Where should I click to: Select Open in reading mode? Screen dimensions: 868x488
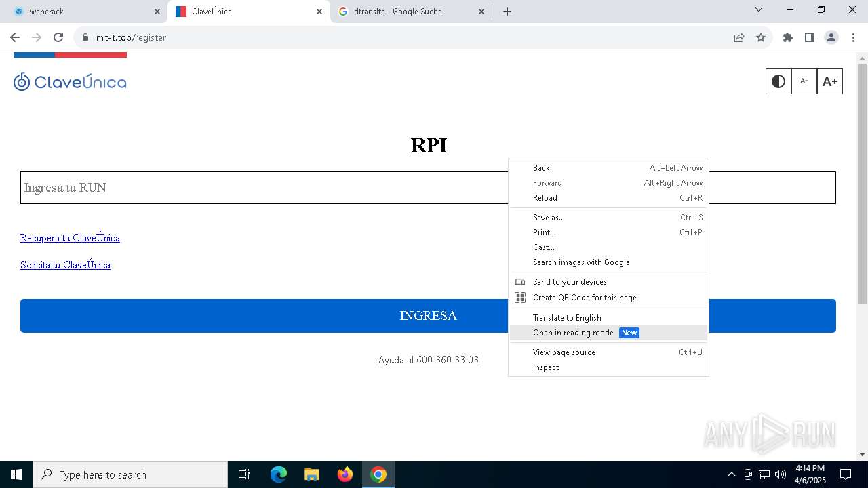click(x=608, y=333)
